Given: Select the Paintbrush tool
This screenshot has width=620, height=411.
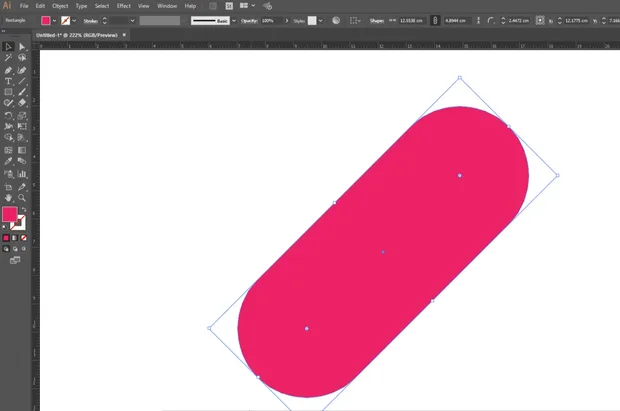Looking at the screenshot, I should (x=22, y=92).
